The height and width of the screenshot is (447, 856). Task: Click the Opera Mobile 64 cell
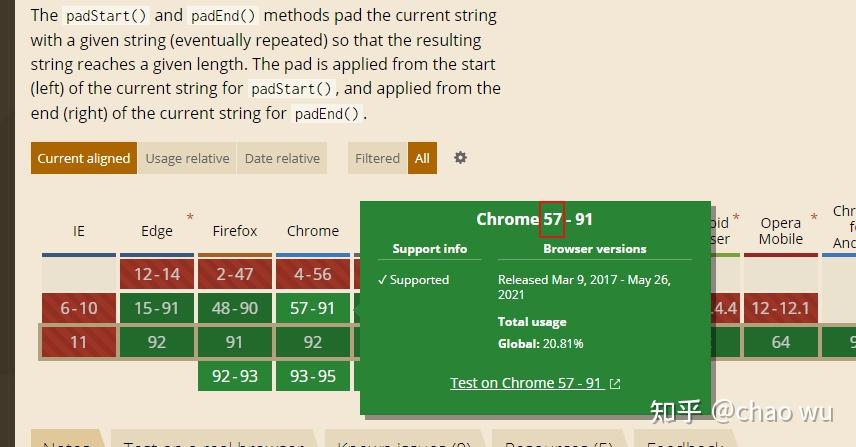(781, 342)
